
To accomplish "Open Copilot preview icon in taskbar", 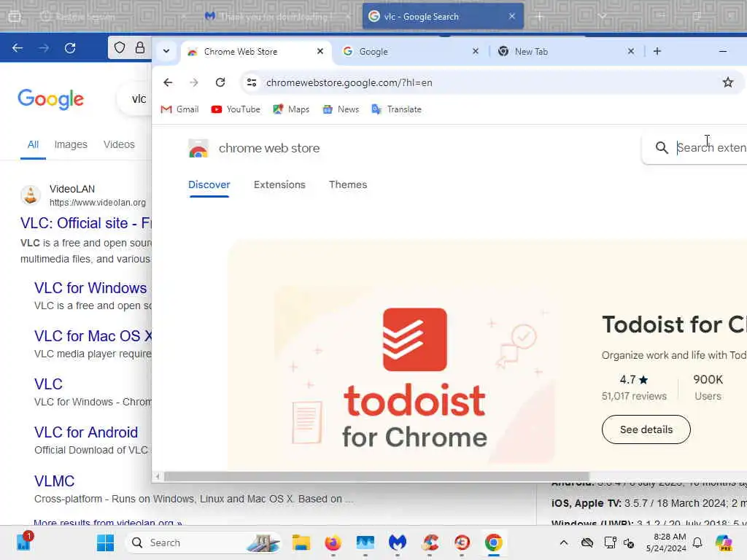I will 724,542.
